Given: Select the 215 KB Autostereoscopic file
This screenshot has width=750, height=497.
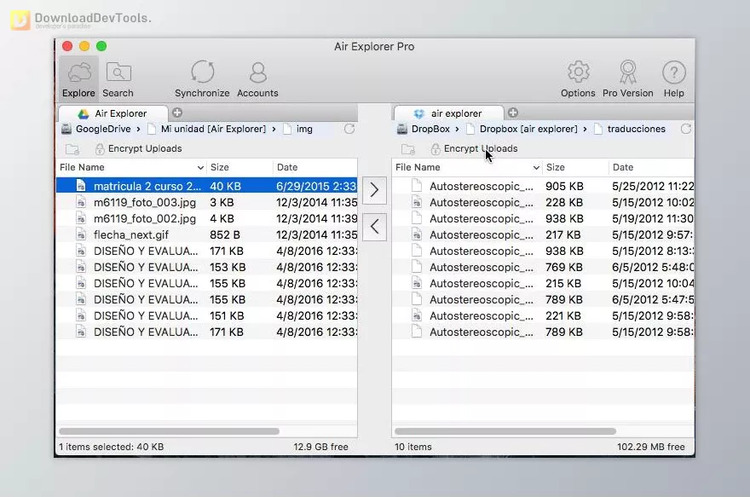Looking at the screenshot, I should point(543,283).
